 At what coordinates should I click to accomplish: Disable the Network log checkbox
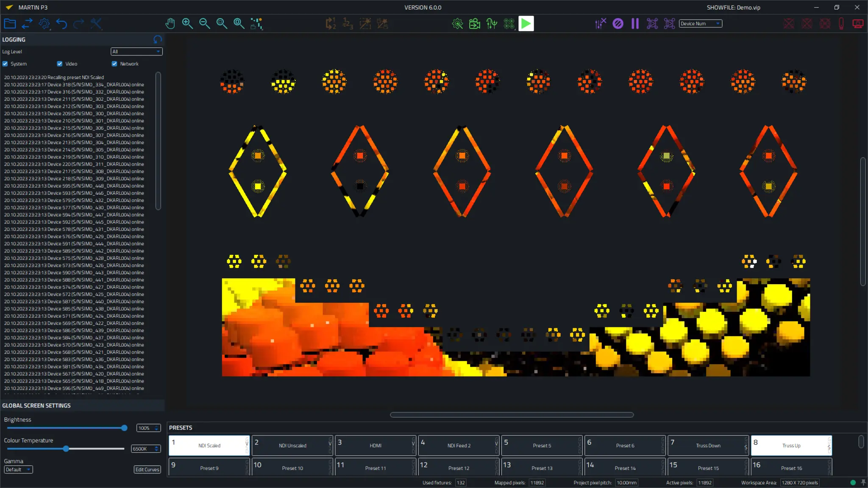[114, 64]
